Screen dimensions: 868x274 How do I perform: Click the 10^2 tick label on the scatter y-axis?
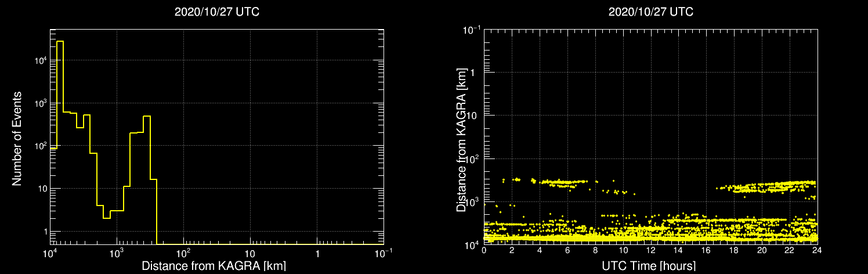(473, 158)
